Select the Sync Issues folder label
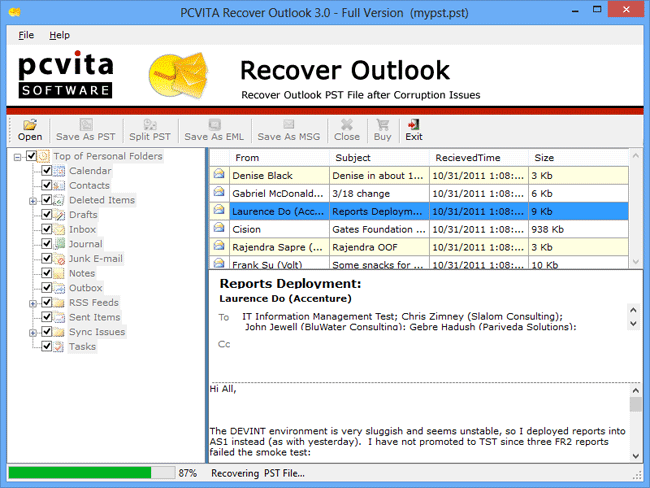Image resolution: width=650 pixels, height=488 pixels. click(x=97, y=332)
